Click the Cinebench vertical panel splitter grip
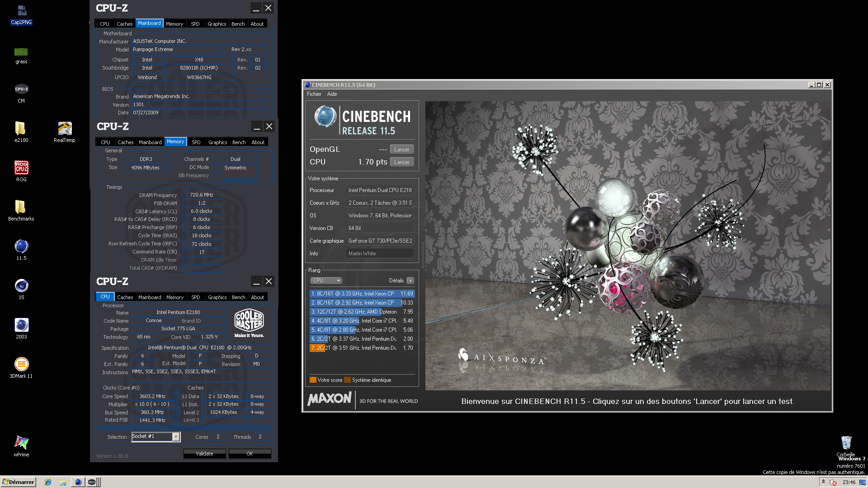Viewport: 868px width, 488px height. point(423,255)
